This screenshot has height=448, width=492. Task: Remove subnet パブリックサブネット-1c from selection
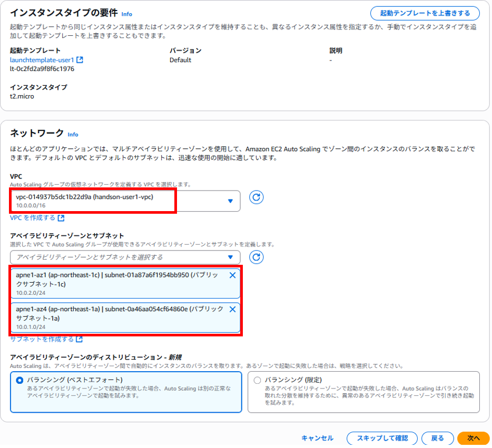coord(232,275)
